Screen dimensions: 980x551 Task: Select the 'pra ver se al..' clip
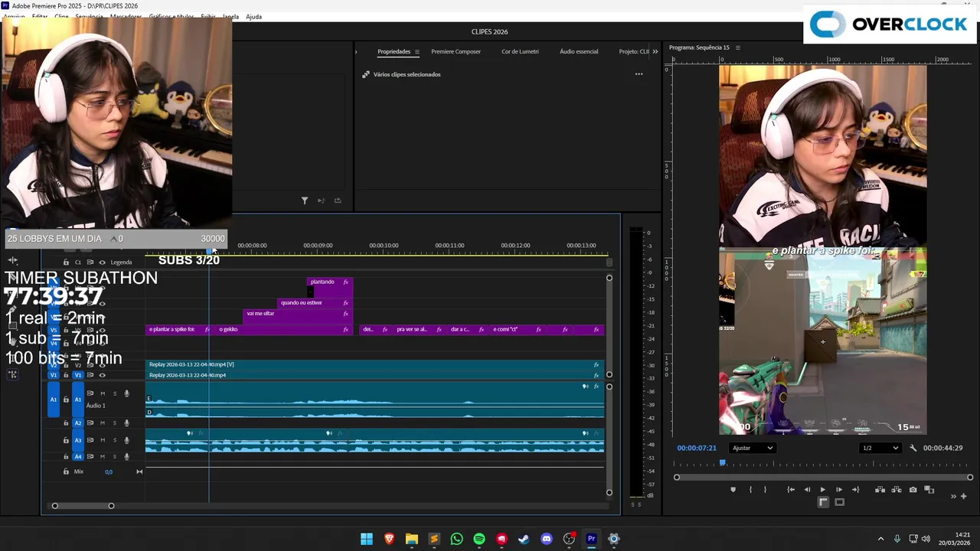pos(418,329)
